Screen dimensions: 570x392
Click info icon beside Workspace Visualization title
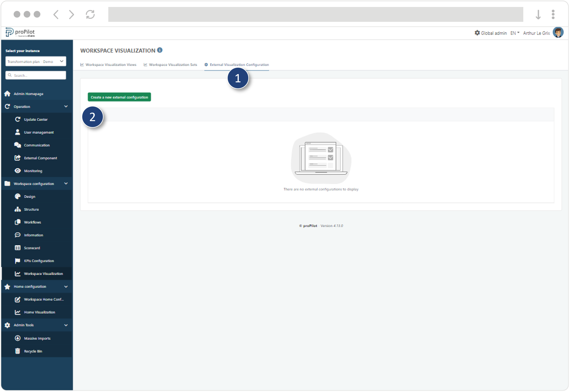pos(160,50)
